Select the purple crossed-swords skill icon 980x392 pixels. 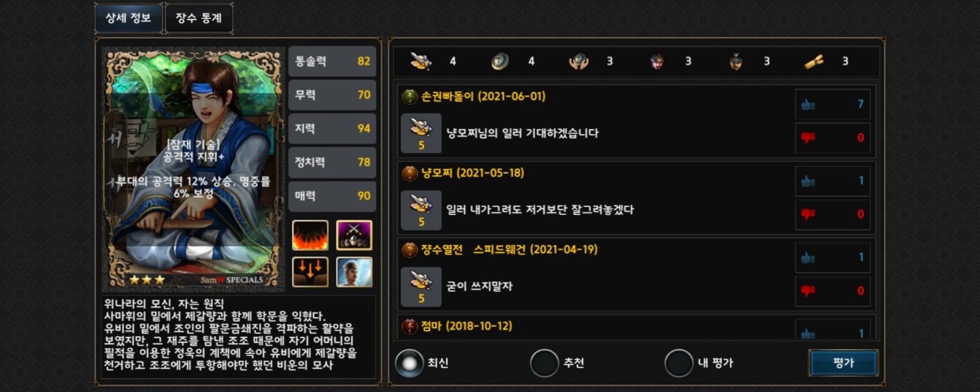click(x=354, y=235)
